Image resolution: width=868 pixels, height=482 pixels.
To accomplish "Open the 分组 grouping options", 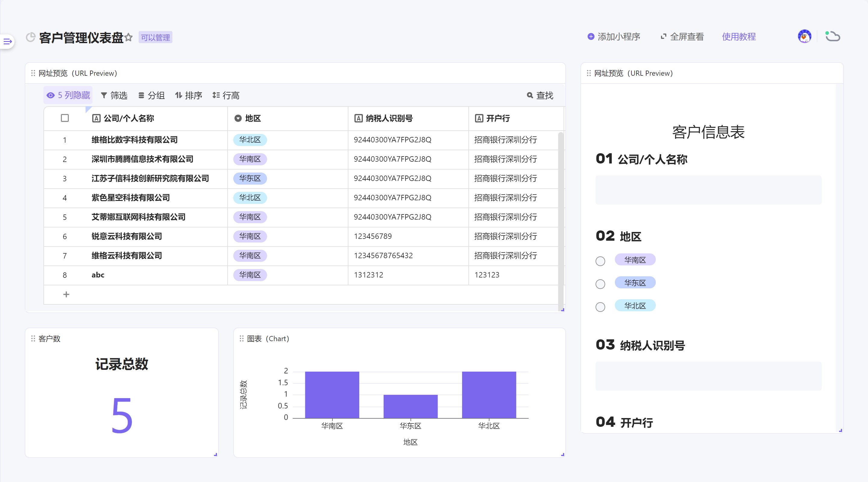I will click(x=152, y=95).
